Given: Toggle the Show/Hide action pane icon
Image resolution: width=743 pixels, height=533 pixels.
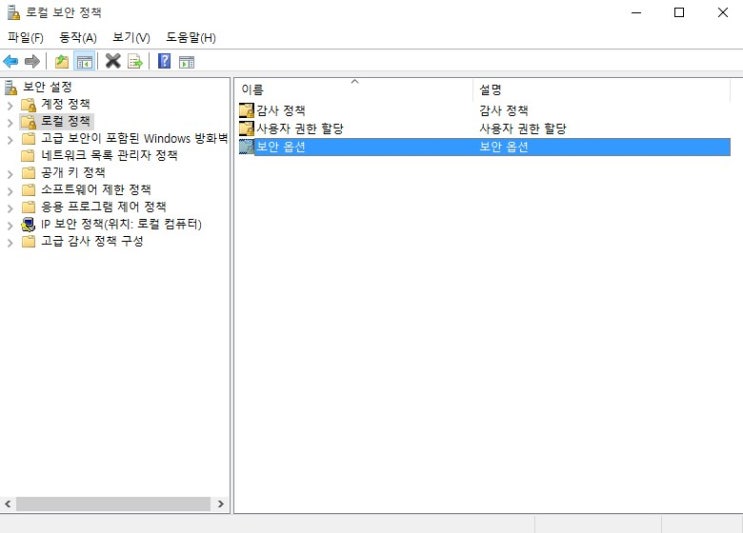Looking at the screenshot, I should click(x=187, y=62).
